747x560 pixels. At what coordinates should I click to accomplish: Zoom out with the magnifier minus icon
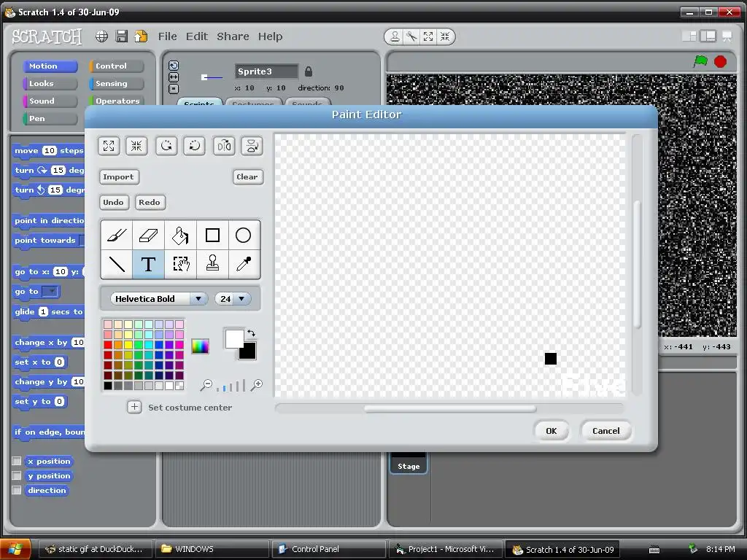click(206, 385)
